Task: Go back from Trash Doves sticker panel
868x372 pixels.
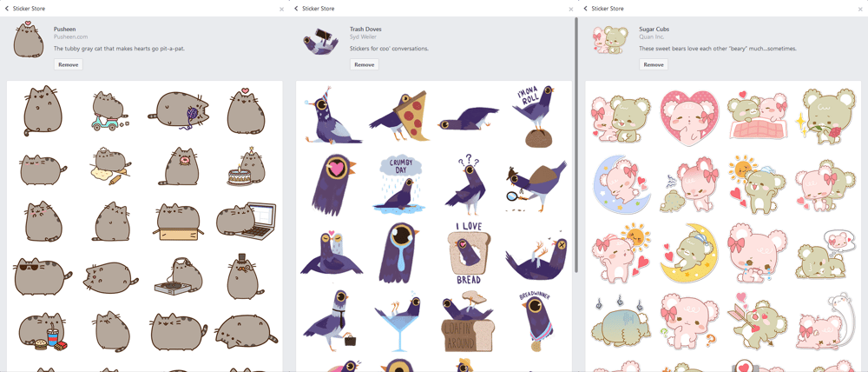Action: 297,9
